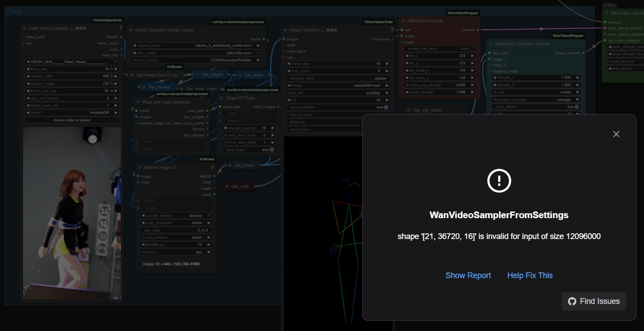Select the Set_poses node
This screenshot has width=644, height=331.
[x=243, y=165]
